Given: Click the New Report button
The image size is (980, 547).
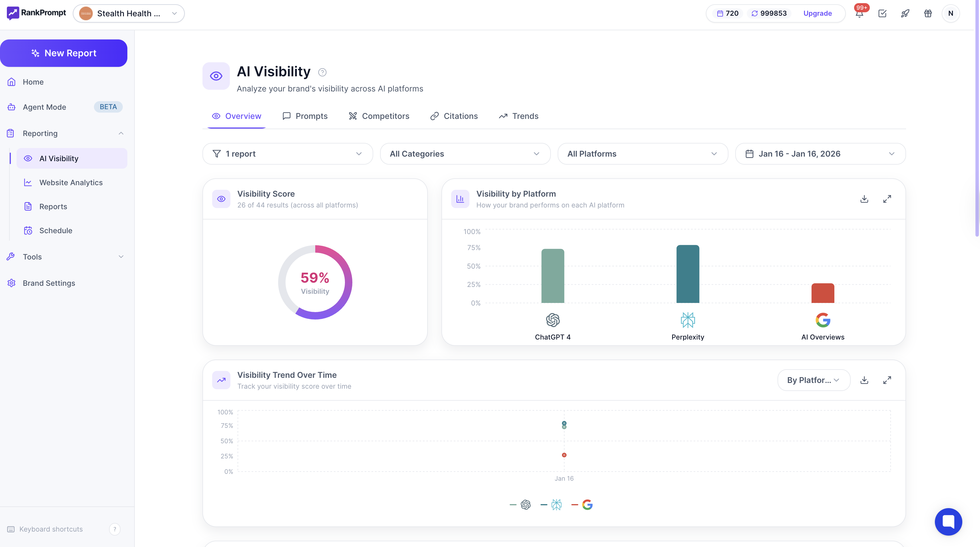Looking at the screenshot, I should click(x=63, y=53).
